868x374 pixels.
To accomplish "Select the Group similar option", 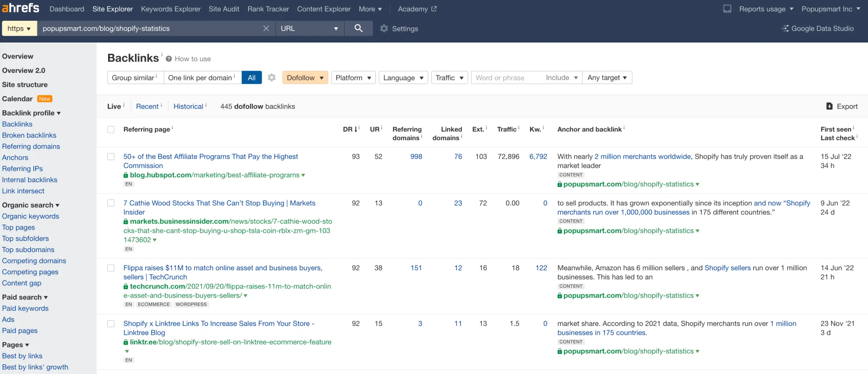I will tap(135, 78).
